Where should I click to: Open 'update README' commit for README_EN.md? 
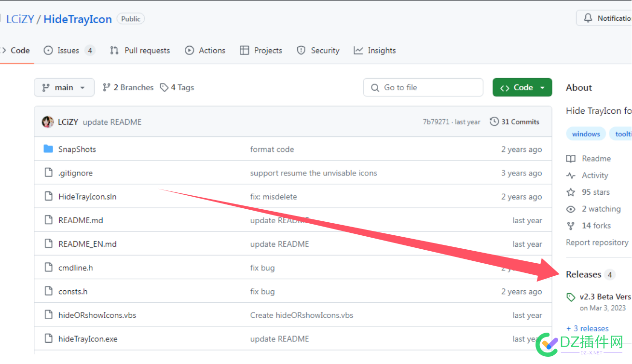coord(279,243)
